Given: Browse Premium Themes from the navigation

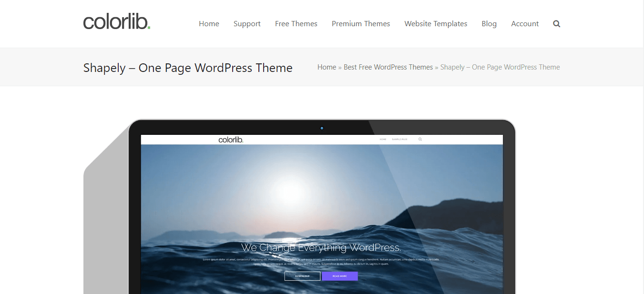Looking at the screenshot, I should click(x=361, y=23).
